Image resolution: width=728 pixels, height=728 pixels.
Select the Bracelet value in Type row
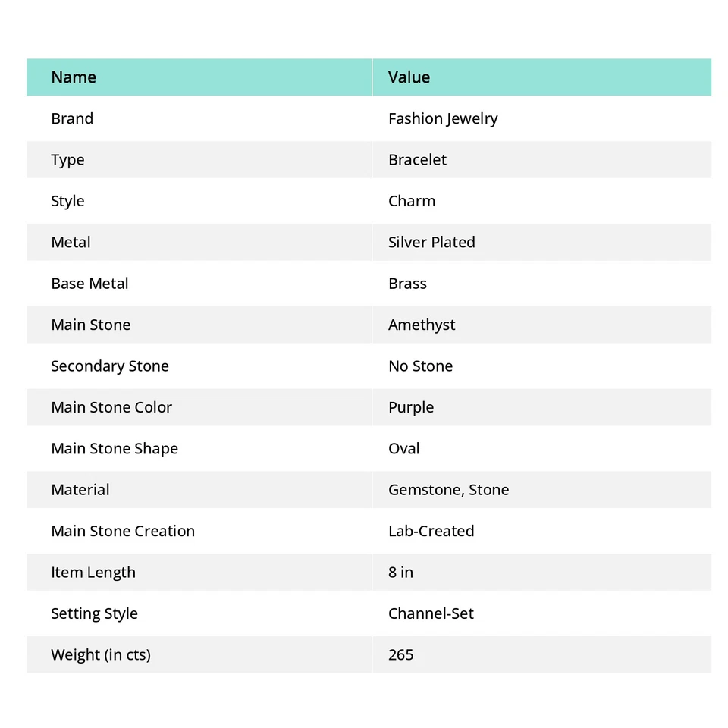(417, 160)
